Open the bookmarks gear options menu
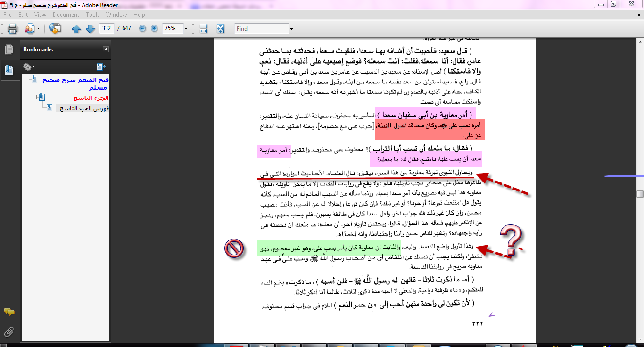Screen dimensions: 644x347 click(29, 67)
